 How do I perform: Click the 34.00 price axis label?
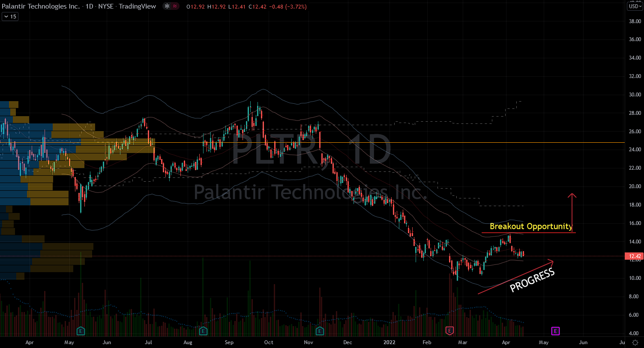635,58
